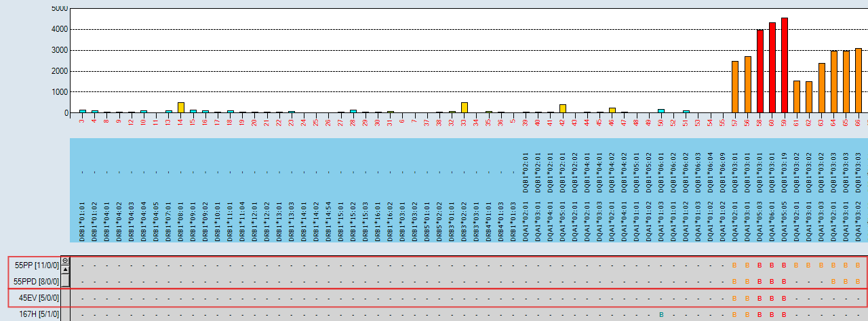Click the orange bar above bead 62
This screenshot has height=321, width=868.
tap(809, 97)
